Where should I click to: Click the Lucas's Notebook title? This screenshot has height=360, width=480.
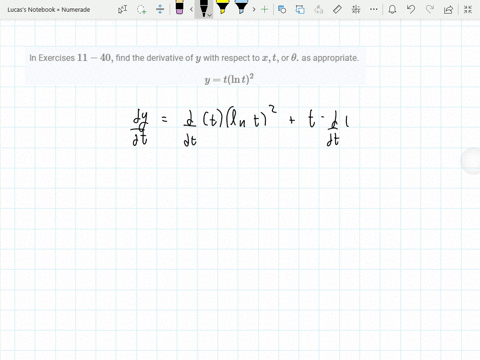49,10
